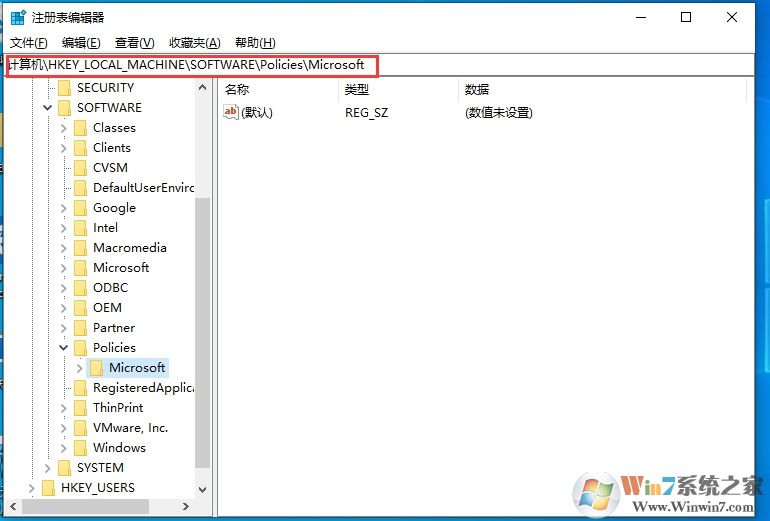Expand the Clients key arrow

63,148
